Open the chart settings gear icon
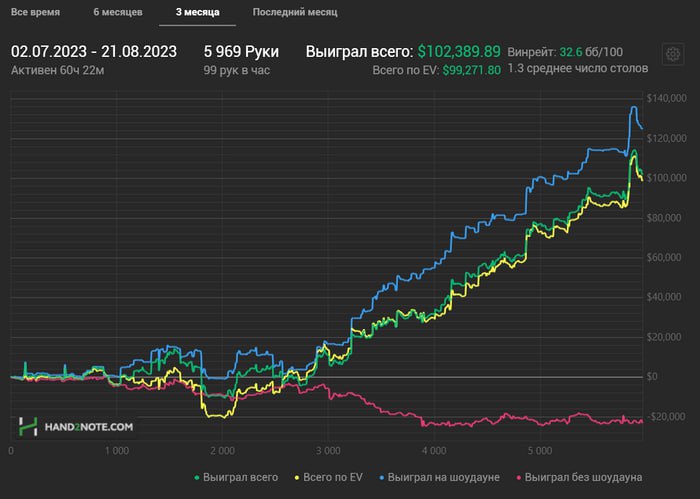 (x=673, y=54)
